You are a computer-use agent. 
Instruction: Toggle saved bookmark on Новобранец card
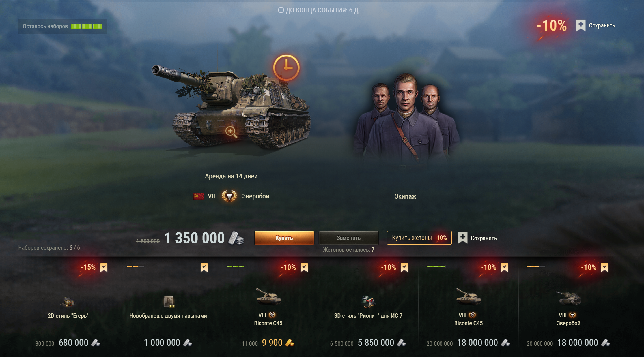204,268
